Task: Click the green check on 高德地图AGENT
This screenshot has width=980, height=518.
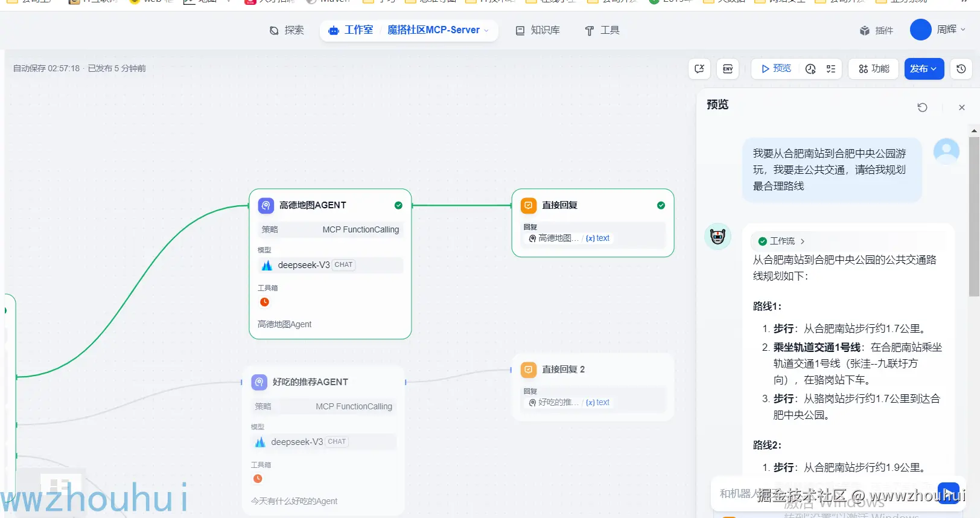Action: pyautogui.click(x=398, y=205)
